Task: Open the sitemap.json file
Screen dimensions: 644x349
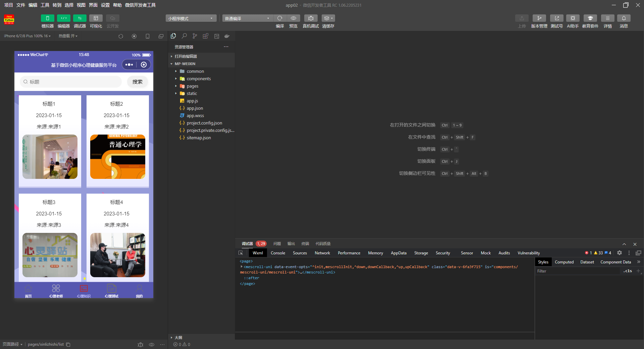Action: [201, 138]
